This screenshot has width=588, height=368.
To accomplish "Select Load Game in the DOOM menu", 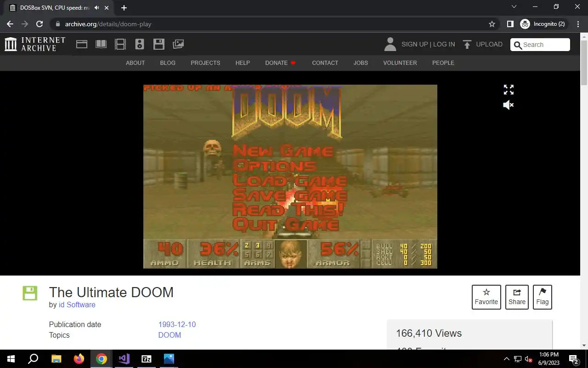I will 290,180.
